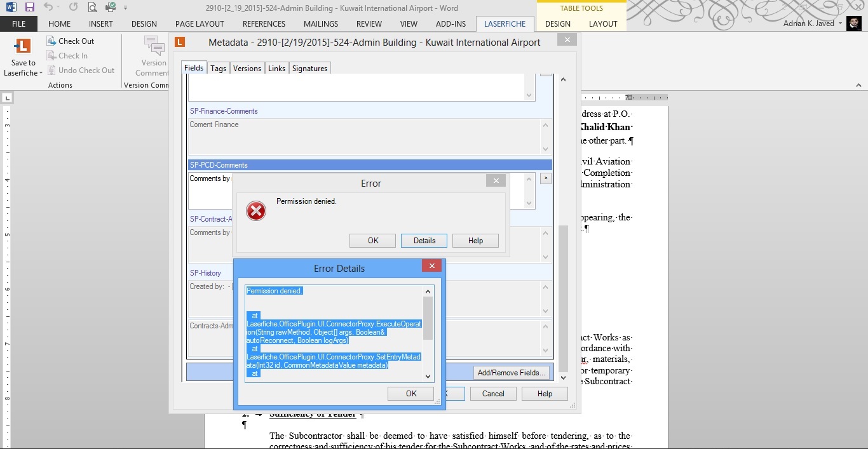This screenshot has height=449, width=868.
Task: Click the Word application icon in title bar
Action: pyautogui.click(x=11, y=8)
